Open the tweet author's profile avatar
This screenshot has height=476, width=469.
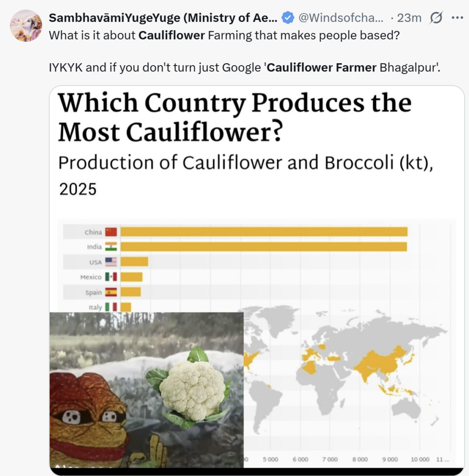pos(26,26)
